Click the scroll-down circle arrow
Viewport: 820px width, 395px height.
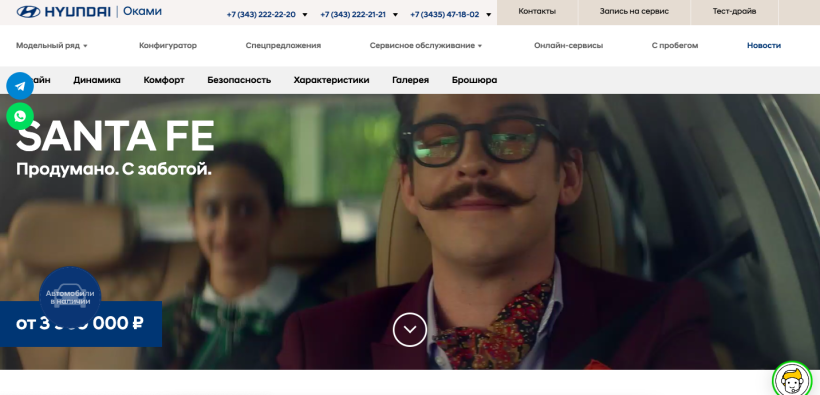[x=409, y=330]
